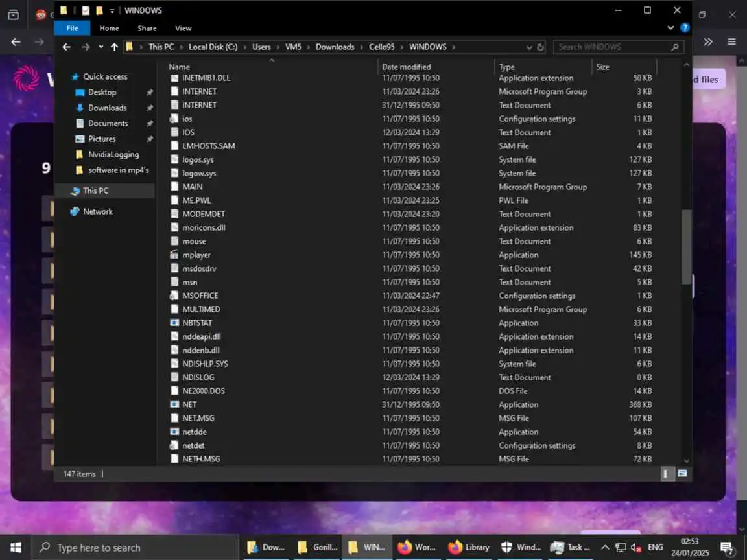Sort by Size column header
The image size is (747, 560).
pyautogui.click(x=602, y=67)
